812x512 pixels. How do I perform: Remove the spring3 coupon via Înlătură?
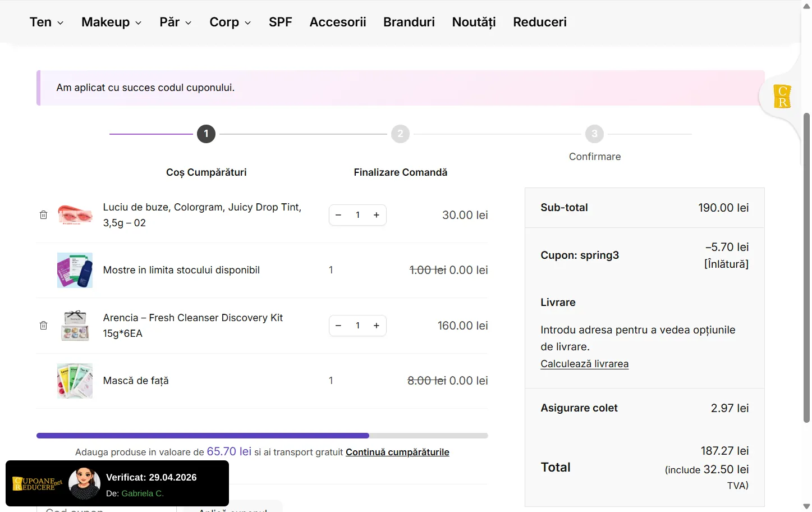coord(726,264)
